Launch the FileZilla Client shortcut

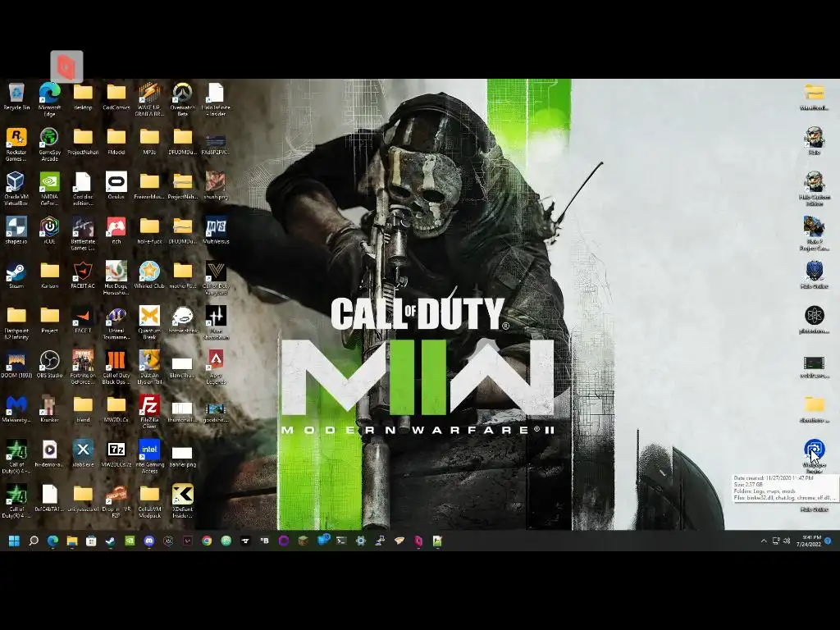(x=149, y=412)
